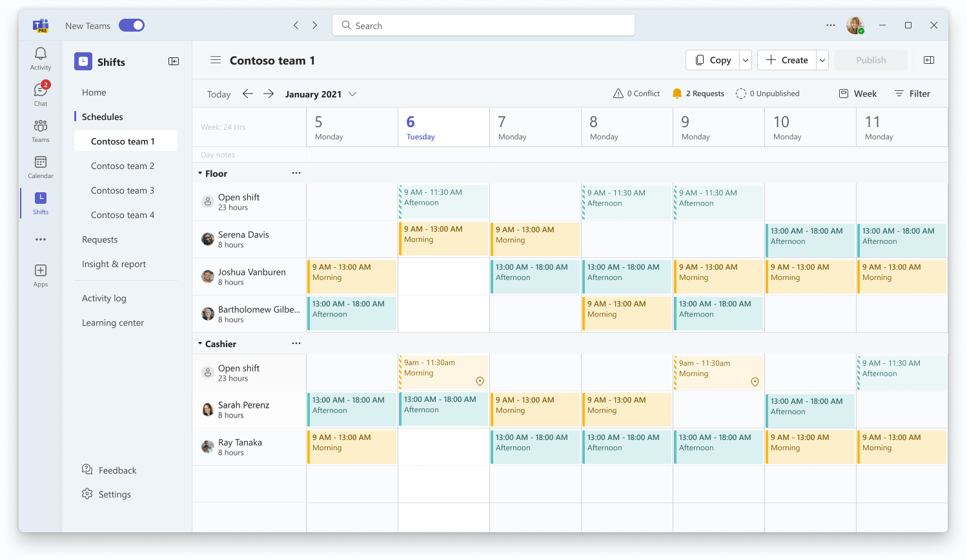Navigate back with the title bar arrow
Viewport: 967px width, 560px height.
(296, 25)
